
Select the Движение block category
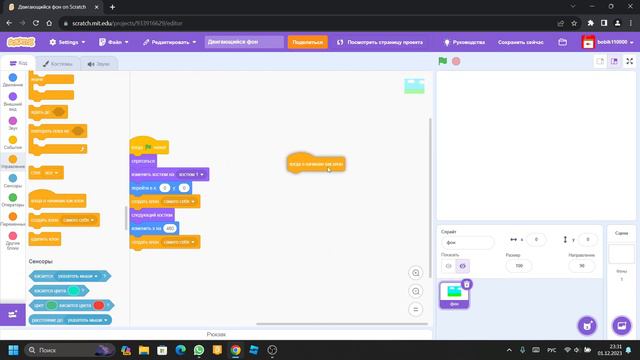pos(13,80)
